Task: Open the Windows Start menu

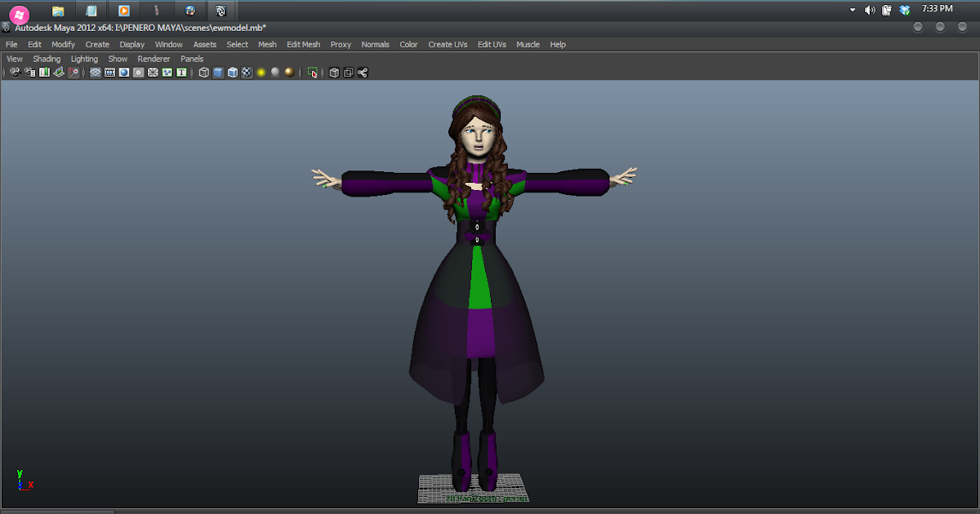Action: [18, 11]
